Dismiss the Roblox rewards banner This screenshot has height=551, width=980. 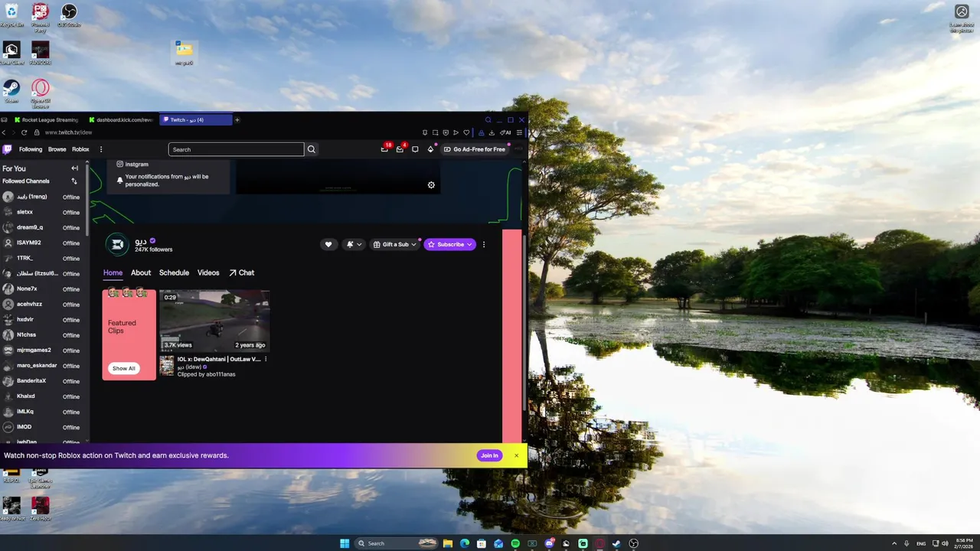point(516,455)
